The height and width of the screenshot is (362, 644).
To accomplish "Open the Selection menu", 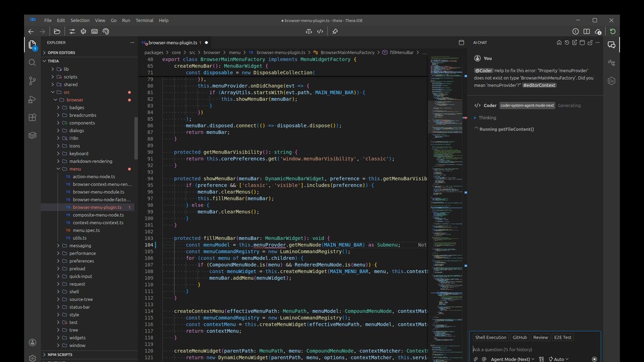I will click(x=80, y=20).
